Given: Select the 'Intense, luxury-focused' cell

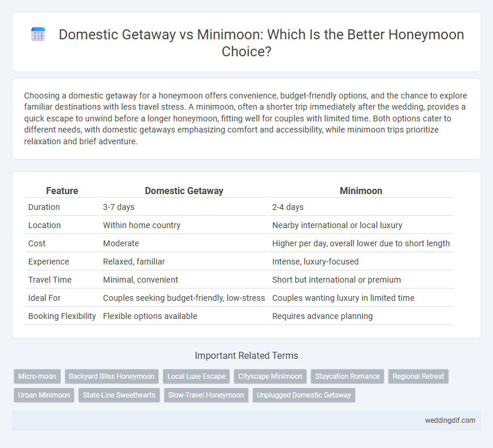Looking at the screenshot, I should tap(361, 262).
